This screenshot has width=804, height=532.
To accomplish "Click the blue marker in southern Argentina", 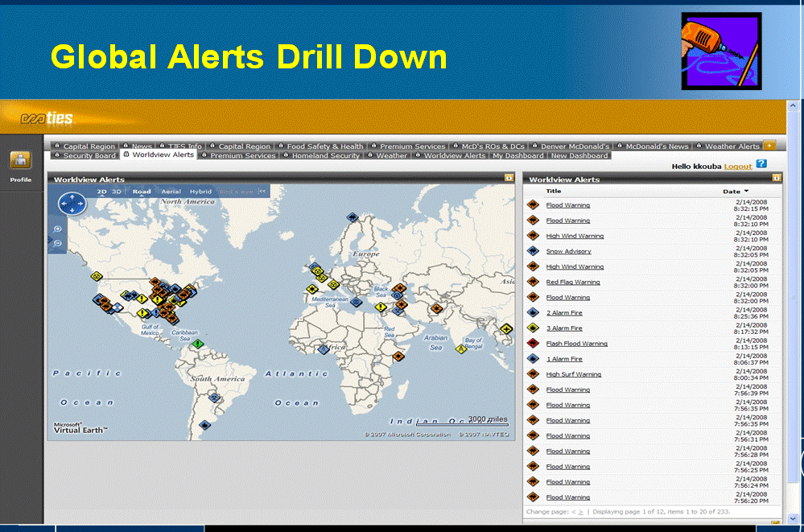I will 205,425.
